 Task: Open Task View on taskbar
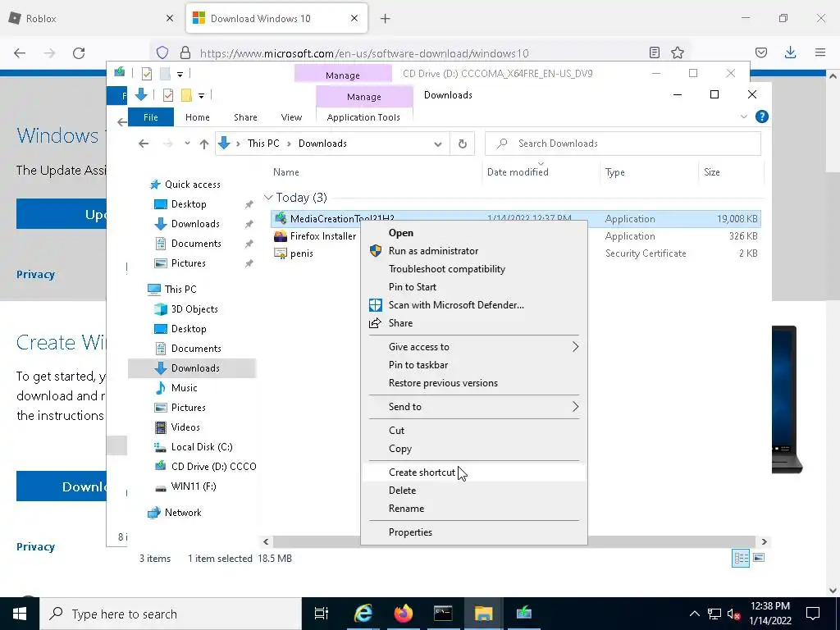[321, 614]
